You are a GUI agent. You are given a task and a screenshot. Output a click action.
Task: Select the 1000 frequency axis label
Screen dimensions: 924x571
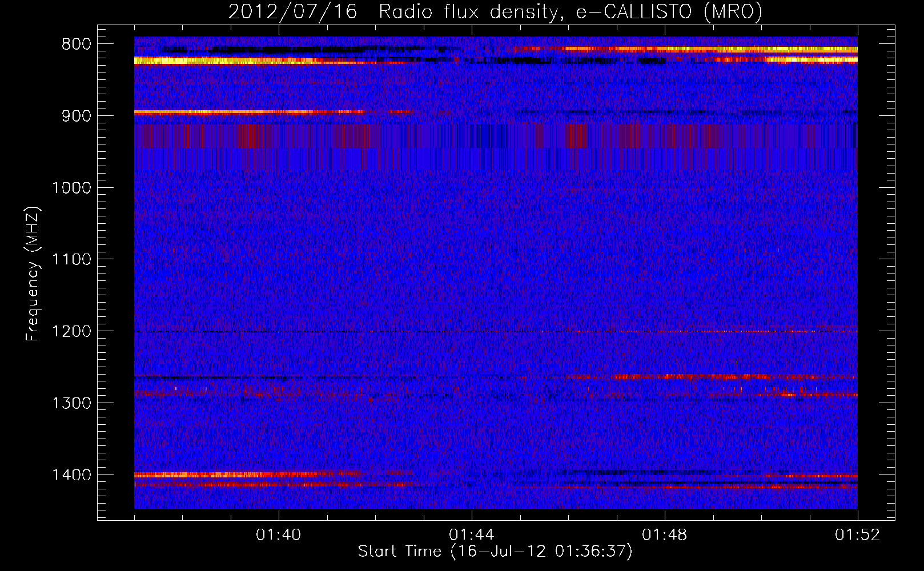pyautogui.click(x=71, y=188)
